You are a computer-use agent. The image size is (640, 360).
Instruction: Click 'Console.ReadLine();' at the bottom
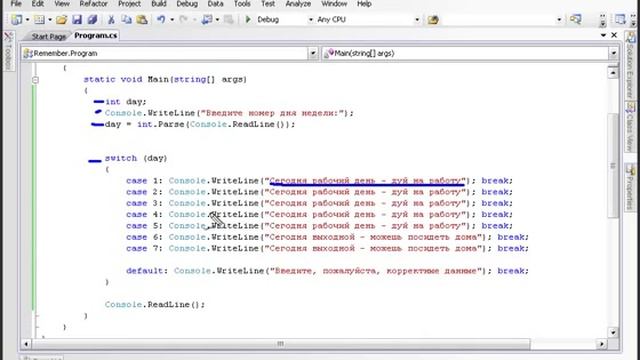tap(155, 304)
